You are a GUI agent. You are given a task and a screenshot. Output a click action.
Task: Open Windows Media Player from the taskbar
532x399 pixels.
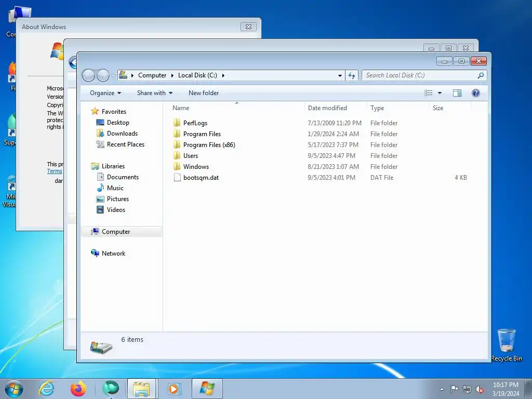(x=174, y=389)
